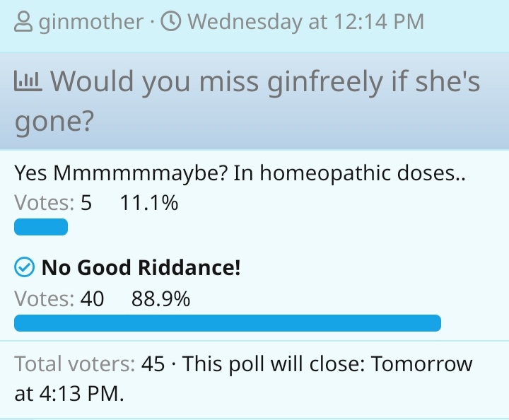Click the clock icon before Wednesday
509x420 pixels.
[170, 22]
